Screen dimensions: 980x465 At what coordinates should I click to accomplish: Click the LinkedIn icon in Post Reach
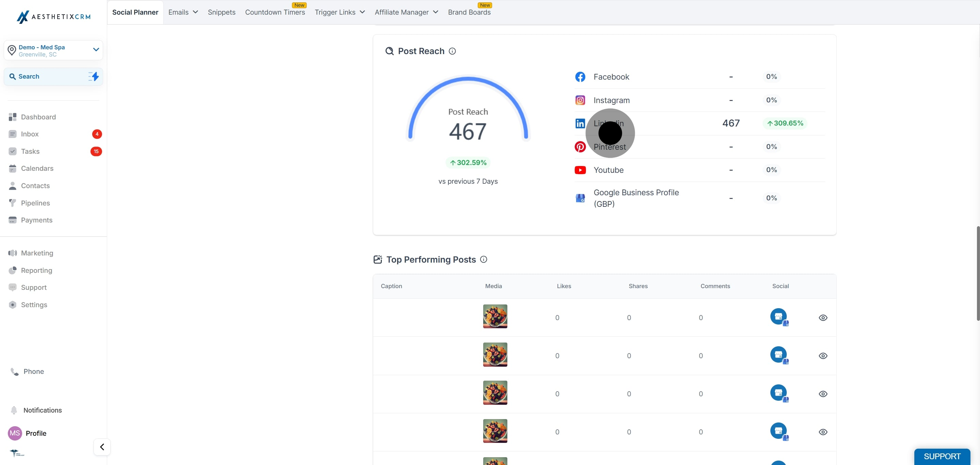point(580,123)
